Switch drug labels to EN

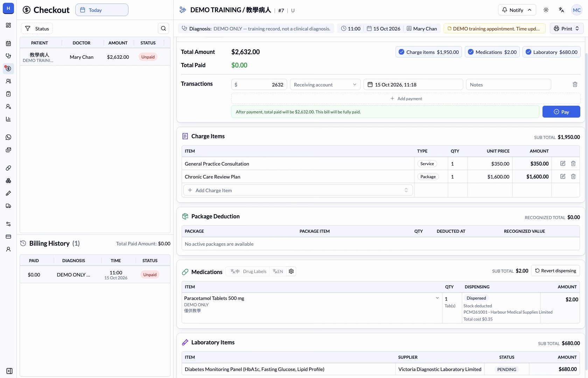278,271
